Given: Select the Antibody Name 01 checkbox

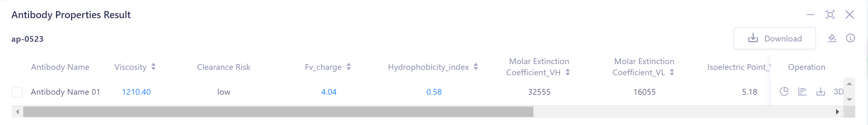Looking at the screenshot, I should tap(17, 92).
